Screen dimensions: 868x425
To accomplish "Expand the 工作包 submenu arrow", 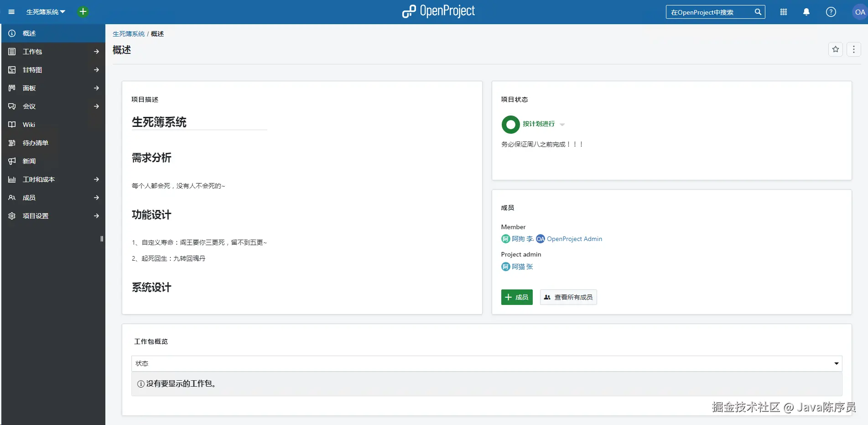I will tap(96, 52).
